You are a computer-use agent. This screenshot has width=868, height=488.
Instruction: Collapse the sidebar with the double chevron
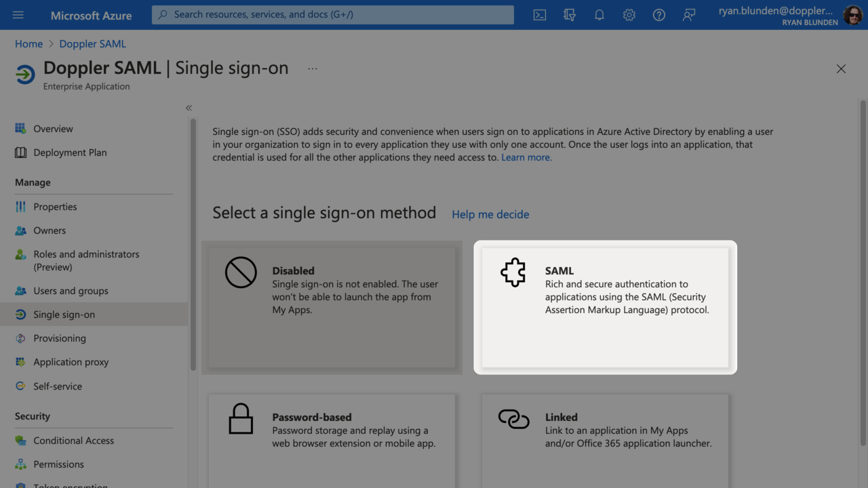189,108
